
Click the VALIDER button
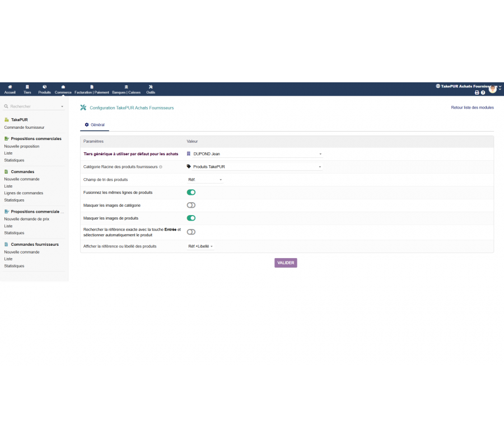286,263
